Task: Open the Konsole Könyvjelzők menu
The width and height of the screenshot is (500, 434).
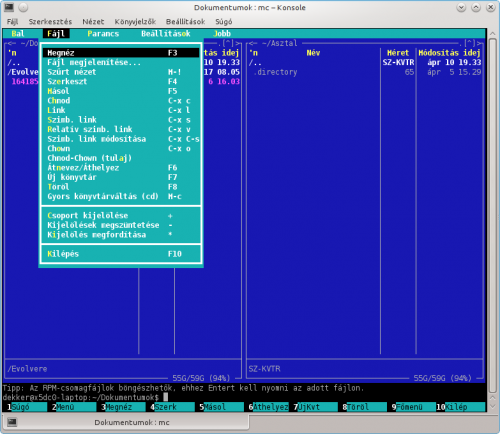Action: pos(135,22)
